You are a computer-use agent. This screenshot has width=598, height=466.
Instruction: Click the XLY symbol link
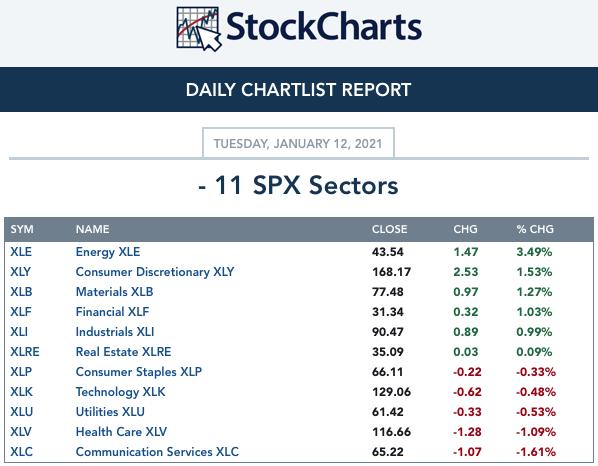21,272
